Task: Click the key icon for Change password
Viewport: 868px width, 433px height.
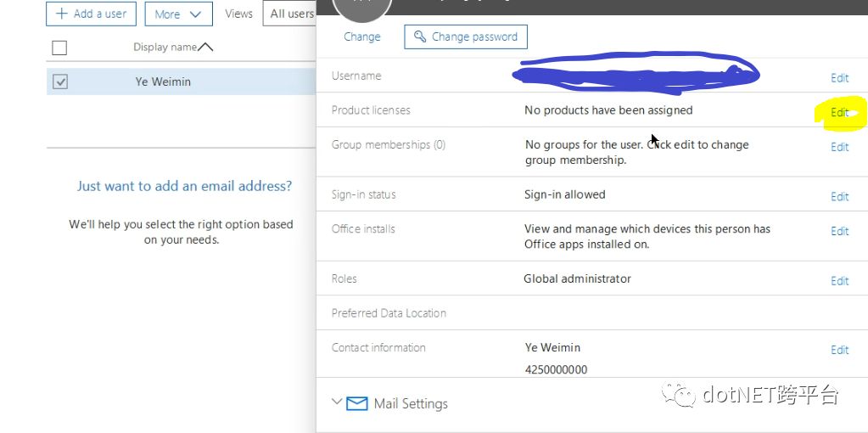Action: pos(419,37)
